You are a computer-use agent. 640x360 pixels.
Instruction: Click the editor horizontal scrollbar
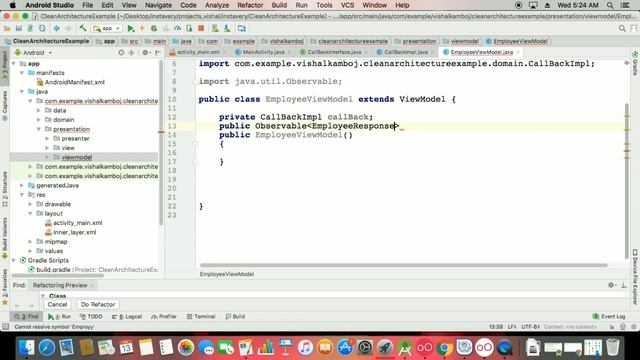(x=403, y=265)
